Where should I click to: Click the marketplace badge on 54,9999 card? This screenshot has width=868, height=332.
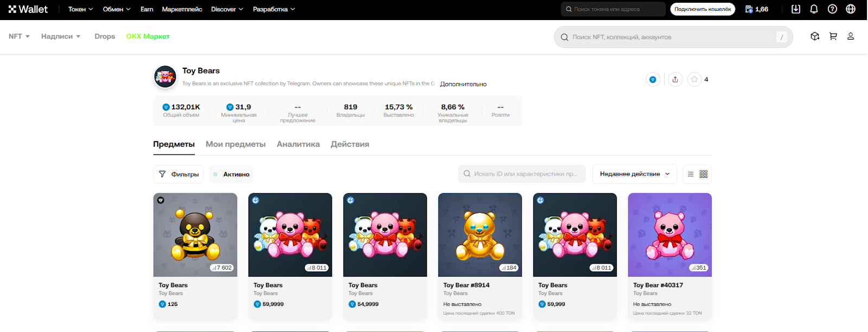click(x=350, y=200)
